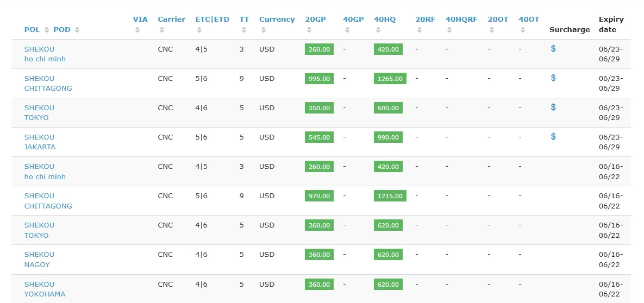
Task: Sort table by TT header
Action: tap(244, 20)
